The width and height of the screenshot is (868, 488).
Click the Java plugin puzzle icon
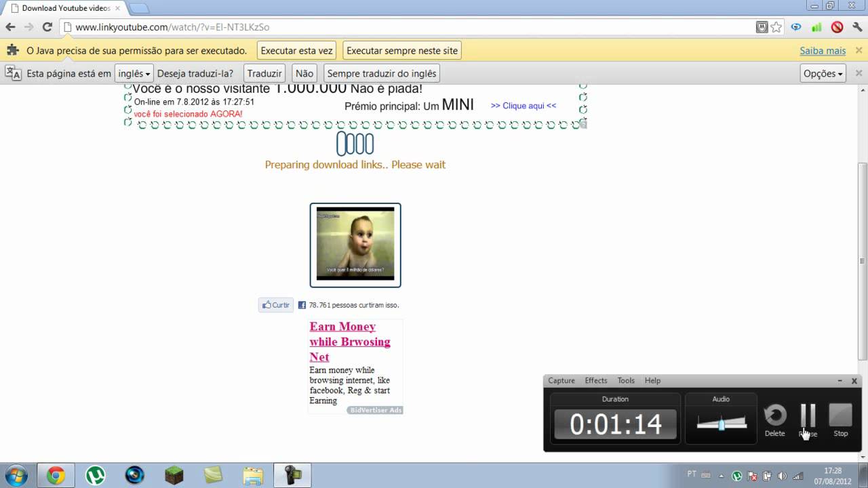pos(13,50)
